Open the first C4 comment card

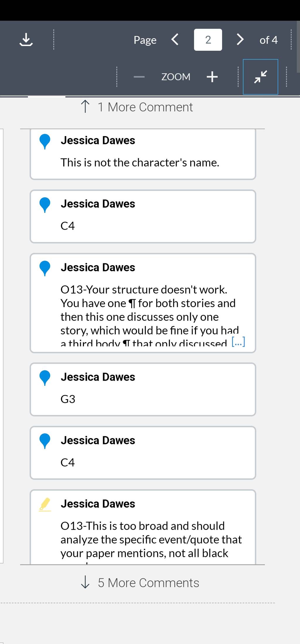pos(143,216)
